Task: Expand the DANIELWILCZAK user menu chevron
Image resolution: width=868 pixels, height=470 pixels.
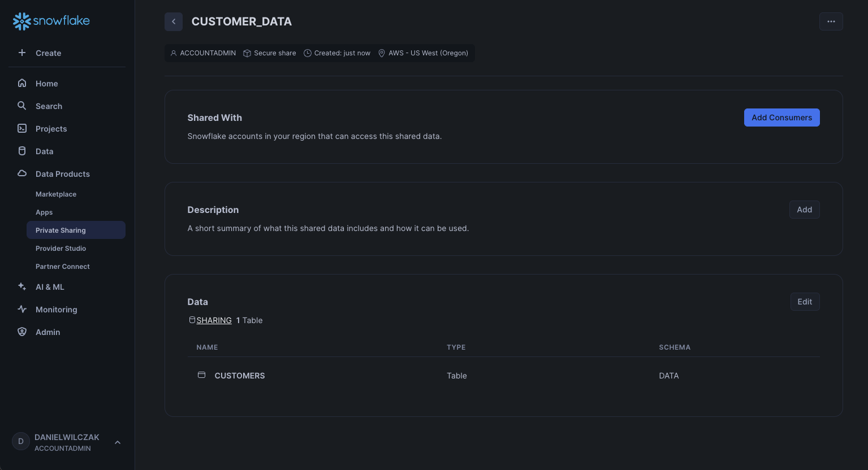Action: [x=118, y=442]
